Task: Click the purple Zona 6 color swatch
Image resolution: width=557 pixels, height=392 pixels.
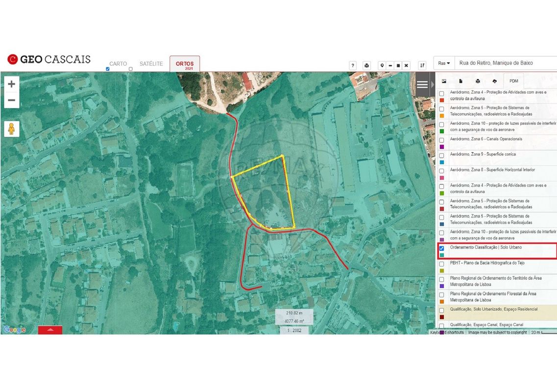Action: coord(441,147)
